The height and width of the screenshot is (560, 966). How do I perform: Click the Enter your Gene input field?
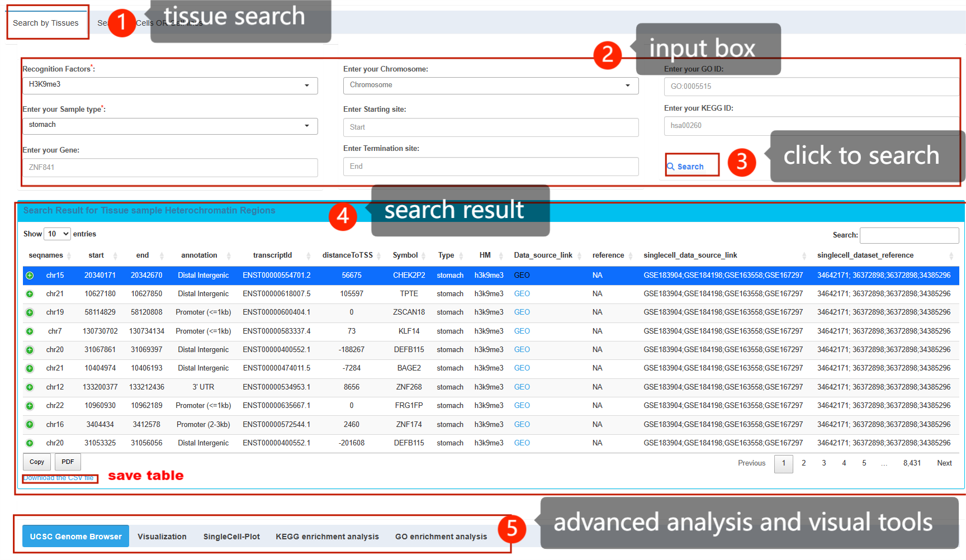click(170, 168)
